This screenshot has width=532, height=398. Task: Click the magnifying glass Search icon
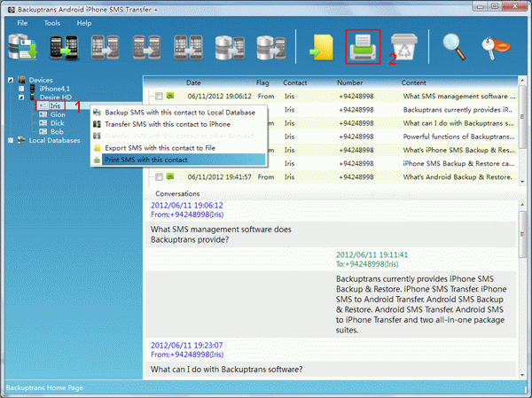pyautogui.click(x=454, y=47)
